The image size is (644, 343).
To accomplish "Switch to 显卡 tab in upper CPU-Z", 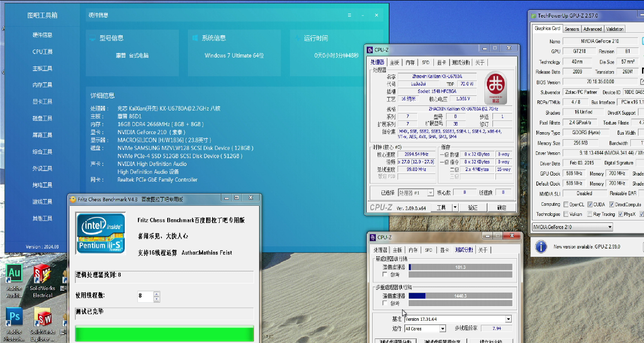I will (441, 63).
